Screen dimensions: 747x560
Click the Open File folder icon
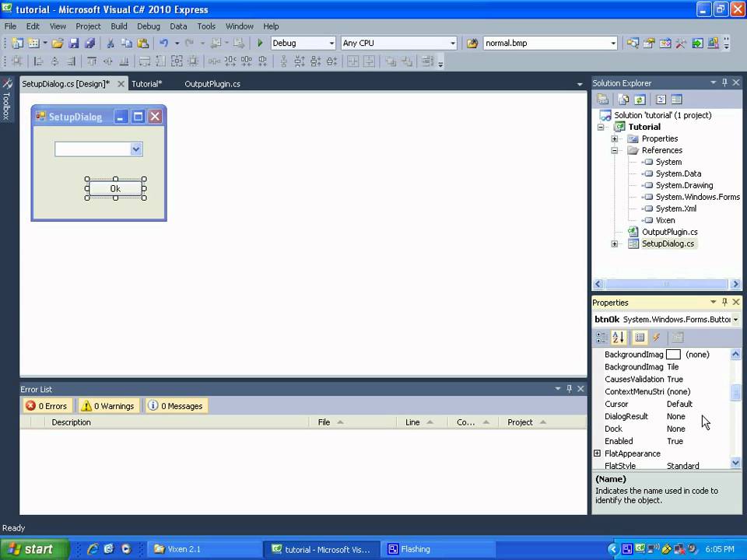[58, 44]
